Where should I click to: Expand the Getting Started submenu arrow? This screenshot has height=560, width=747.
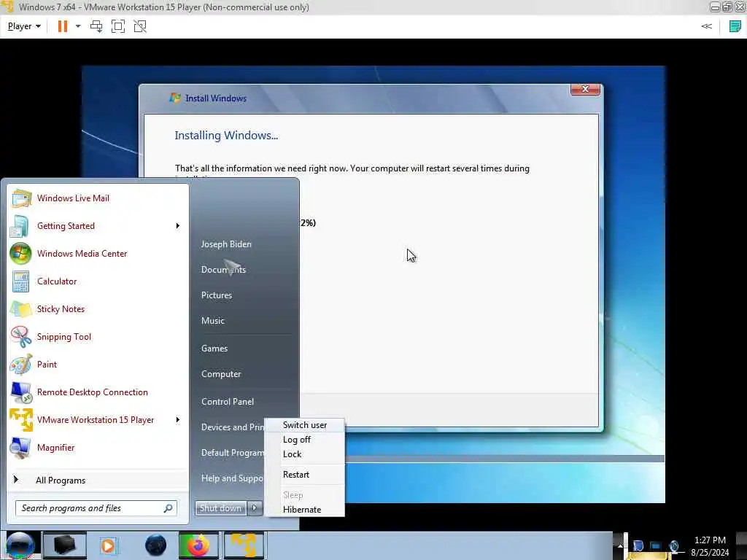(178, 226)
